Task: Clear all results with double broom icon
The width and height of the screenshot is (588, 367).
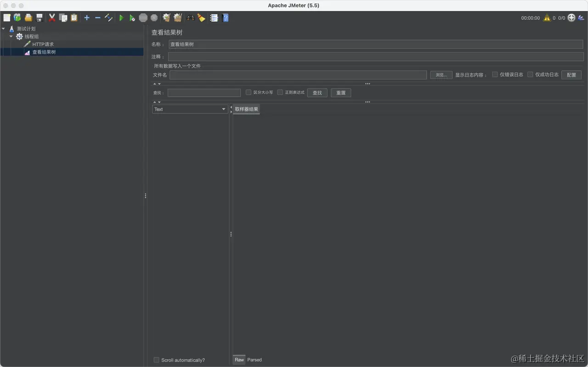Action: pyautogui.click(x=178, y=18)
